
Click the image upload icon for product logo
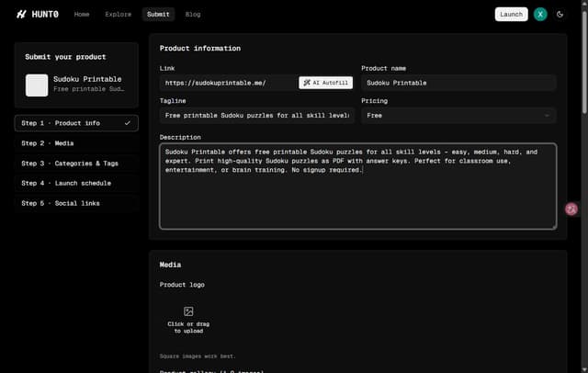(x=188, y=311)
